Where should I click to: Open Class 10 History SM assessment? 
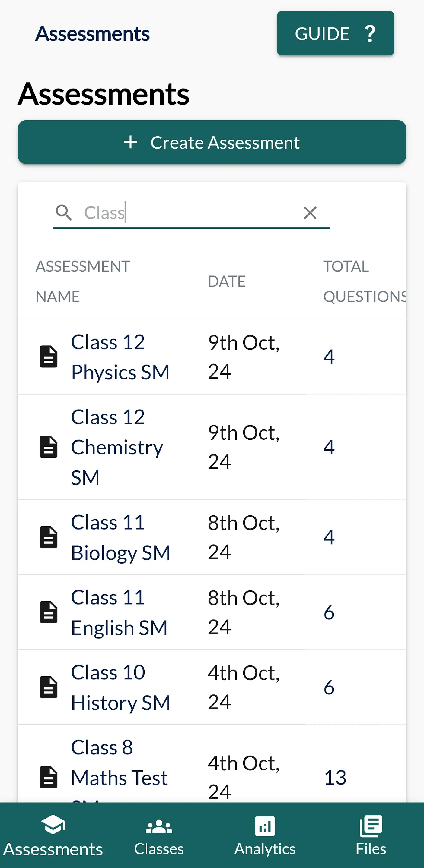click(x=120, y=688)
